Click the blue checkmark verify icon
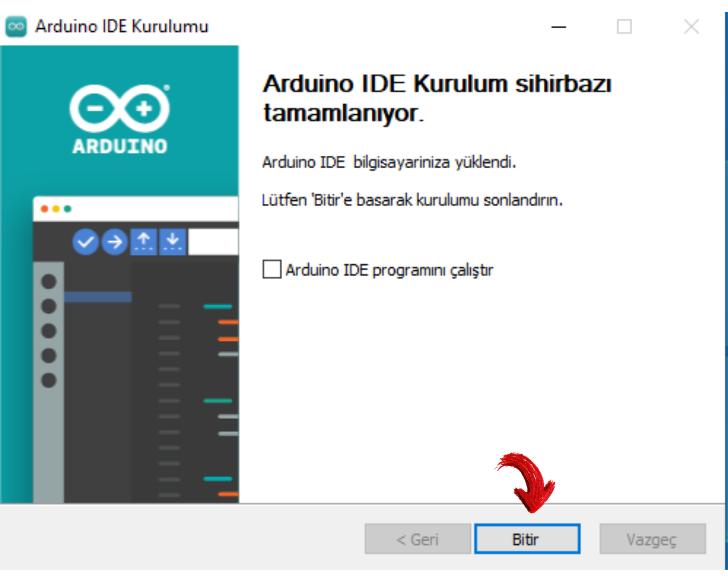This screenshot has height=582, width=728. click(x=86, y=242)
